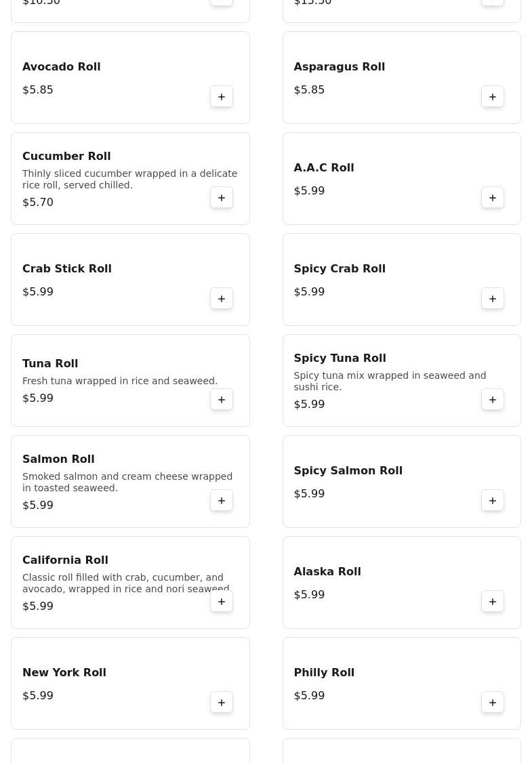532x763 pixels.
Task: Add Spicy Salmon Roll to cart
Action: (x=493, y=501)
